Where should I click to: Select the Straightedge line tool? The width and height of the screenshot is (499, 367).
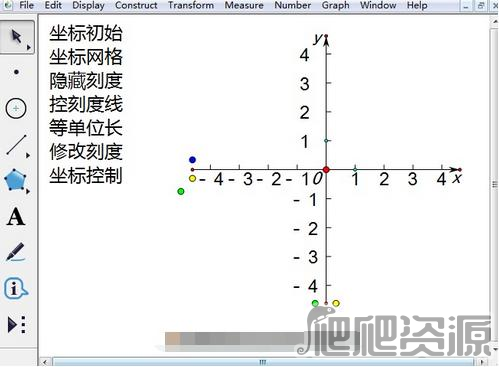(16, 145)
